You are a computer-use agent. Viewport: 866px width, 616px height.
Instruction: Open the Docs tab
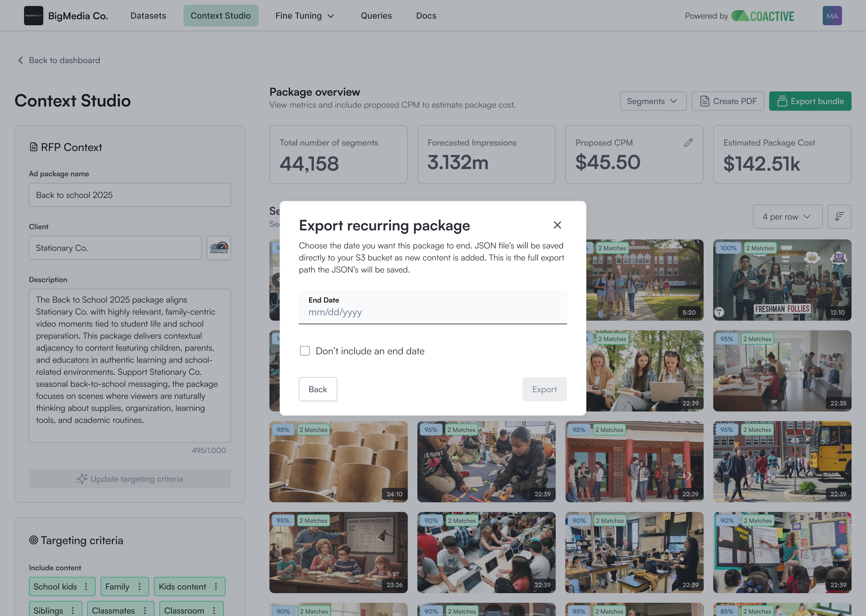(x=426, y=16)
